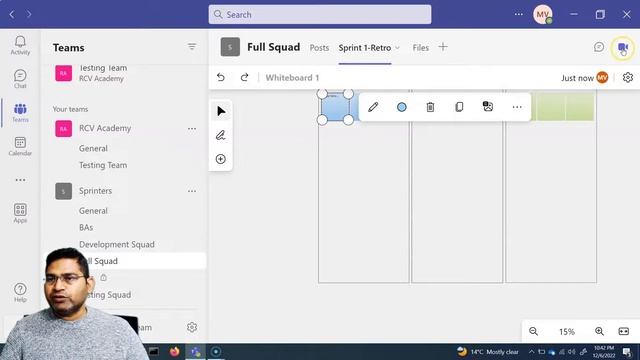Click the weather widget in taskbar
This screenshot has height=360, width=640.
(x=487, y=351)
